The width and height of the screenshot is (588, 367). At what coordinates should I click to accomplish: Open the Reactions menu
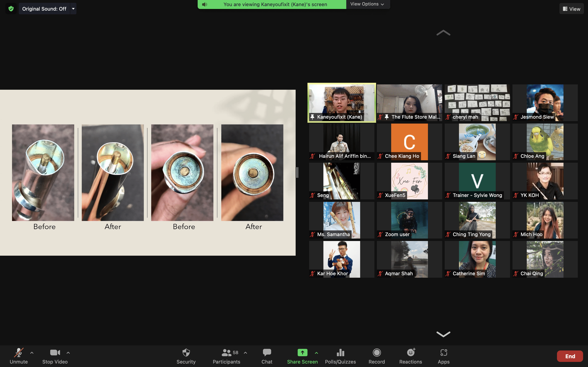tap(410, 356)
